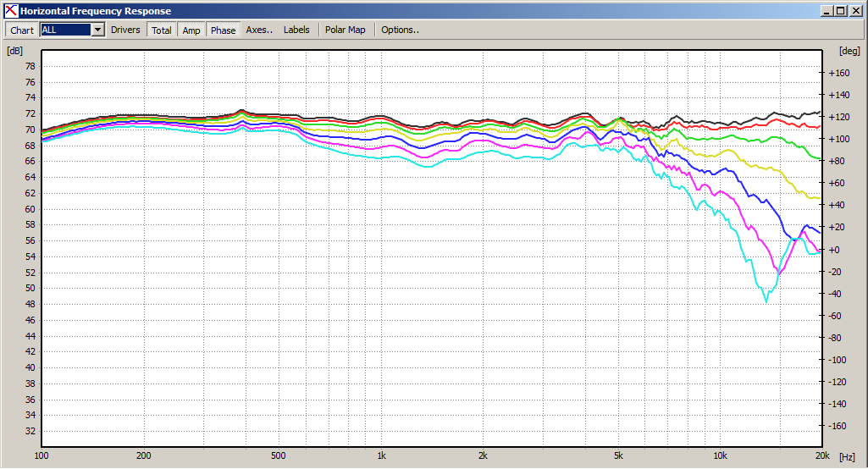Click the Chart label button

pyautogui.click(x=21, y=30)
